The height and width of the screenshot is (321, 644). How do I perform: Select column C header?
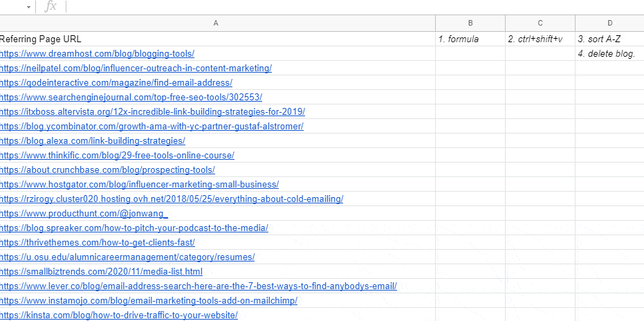tap(540, 24)
